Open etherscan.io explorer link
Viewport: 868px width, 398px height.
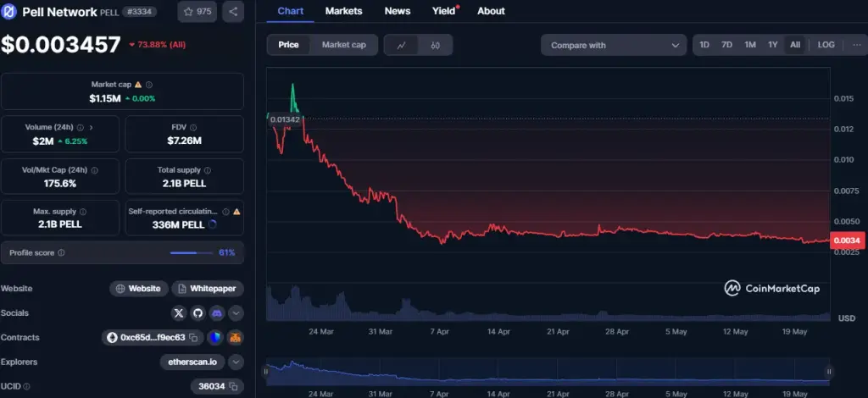[192, 362]
